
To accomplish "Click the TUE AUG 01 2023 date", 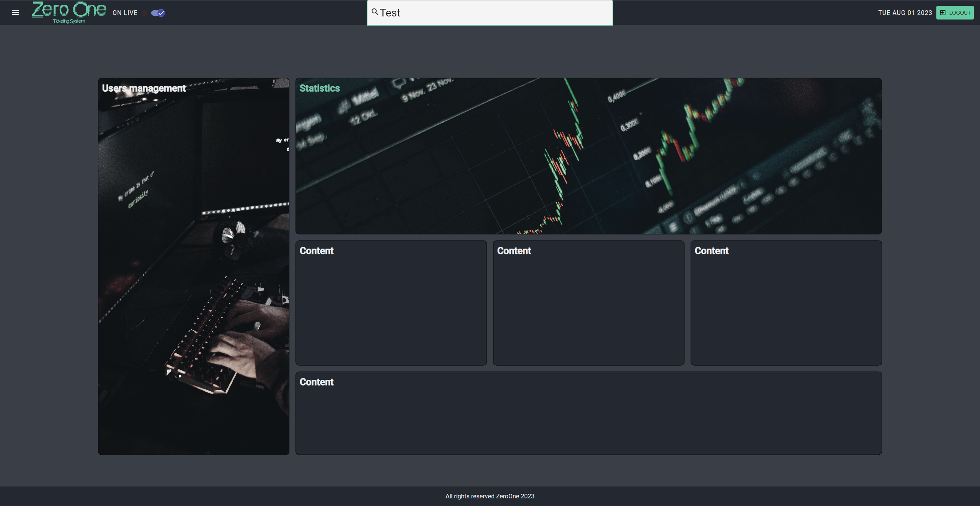I will [x=905, y=13].
